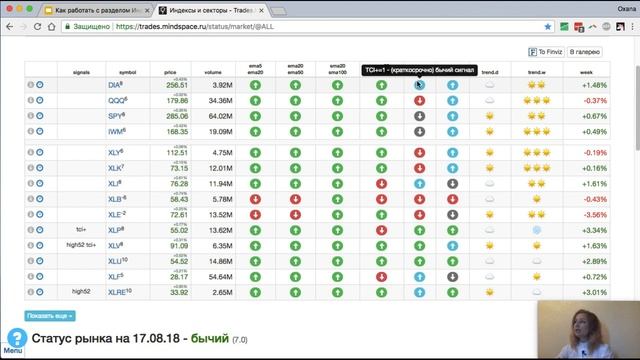Screen dimensions: 640x360
Task: Click the browser back arrow
Action: (x=10, y=27)
